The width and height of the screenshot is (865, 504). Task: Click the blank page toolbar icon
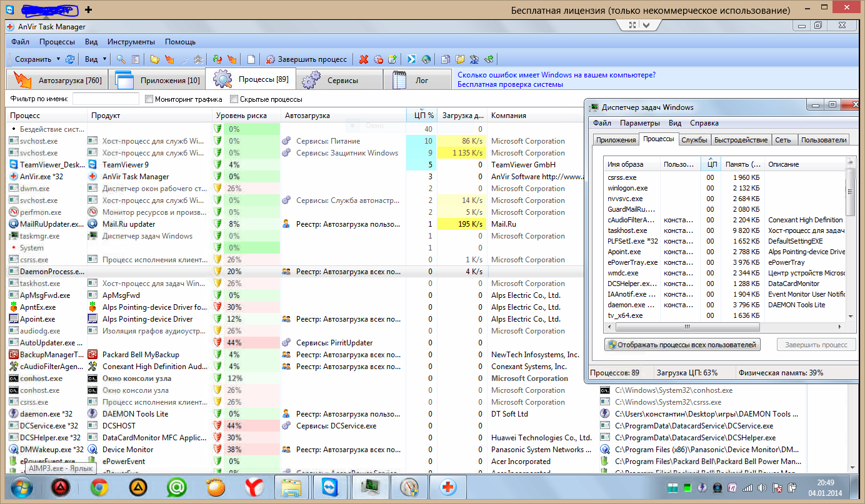click(251, 59)
